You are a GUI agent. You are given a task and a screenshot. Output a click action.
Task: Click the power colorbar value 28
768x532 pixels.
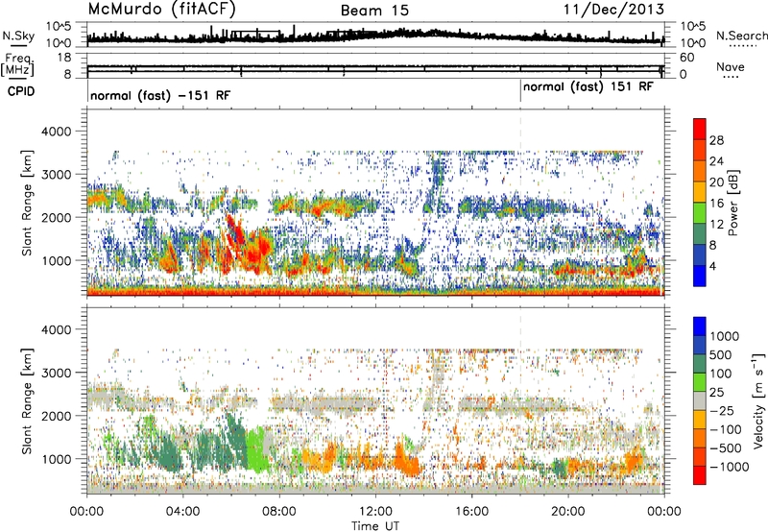(x=716, y=140)
